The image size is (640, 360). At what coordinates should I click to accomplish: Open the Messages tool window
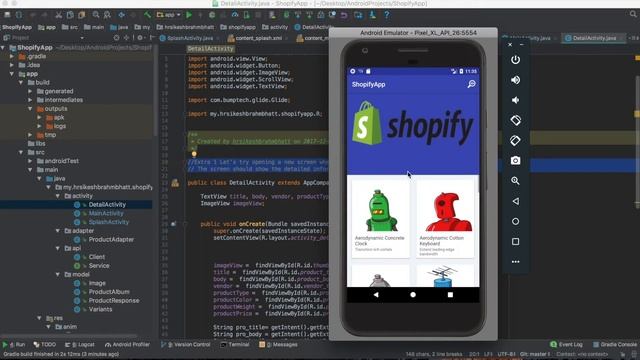click(x=278, y=344)
